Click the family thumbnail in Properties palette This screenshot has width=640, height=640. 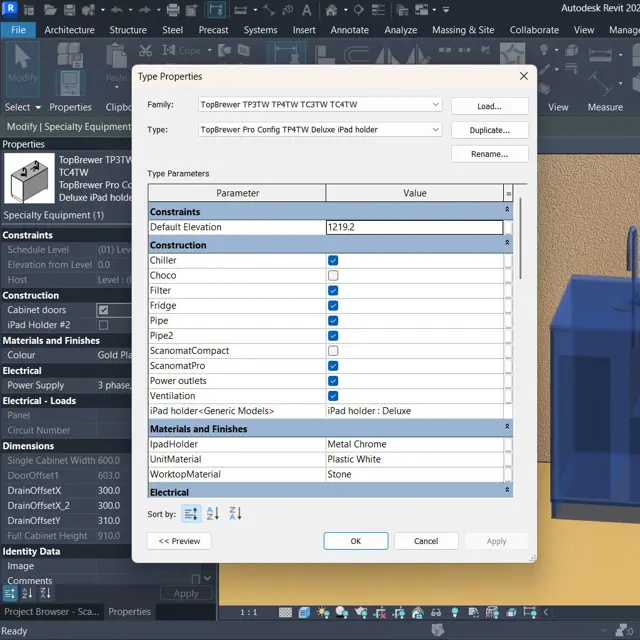pyautogui.click(x=29, y=178)
